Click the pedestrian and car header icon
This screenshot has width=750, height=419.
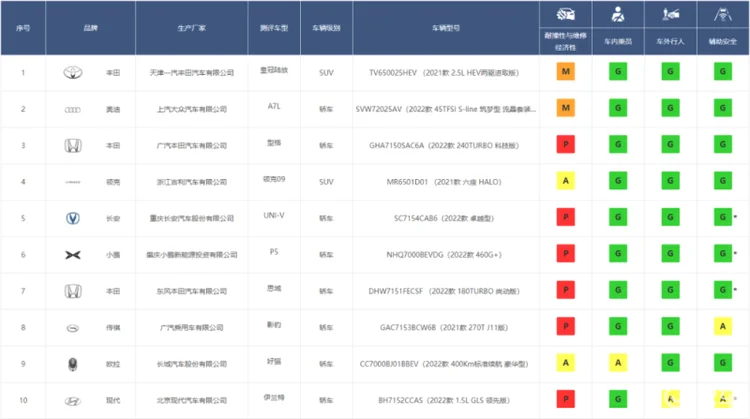pyautogui.click(x=671, y=14)
